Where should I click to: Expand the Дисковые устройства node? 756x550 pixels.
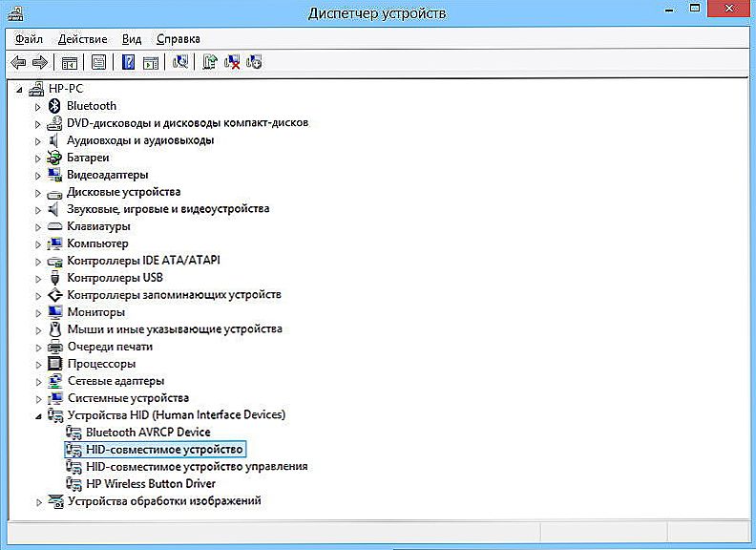tap(37, 193)
